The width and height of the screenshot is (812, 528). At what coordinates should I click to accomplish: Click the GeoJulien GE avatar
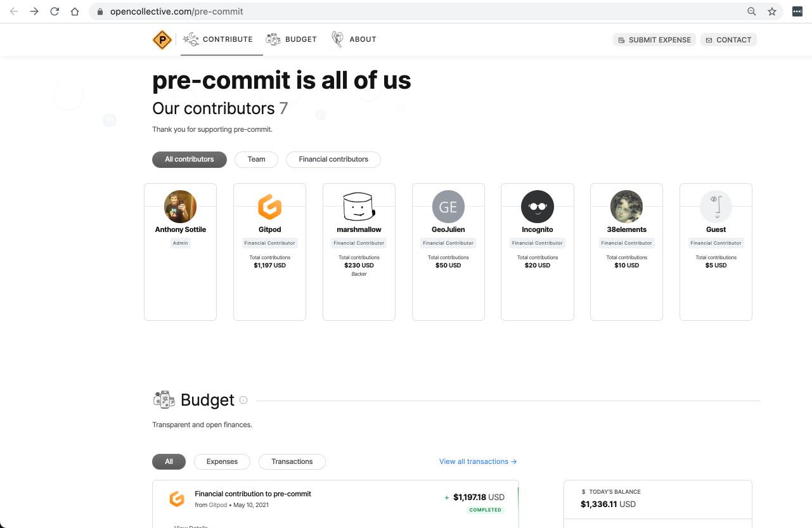pos(448,207)
